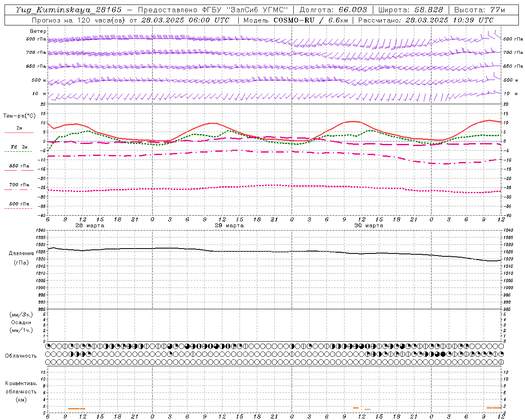Click the Облачность row label
The width and height of the screenshot is (525, 420).
(x=21, y=356)
